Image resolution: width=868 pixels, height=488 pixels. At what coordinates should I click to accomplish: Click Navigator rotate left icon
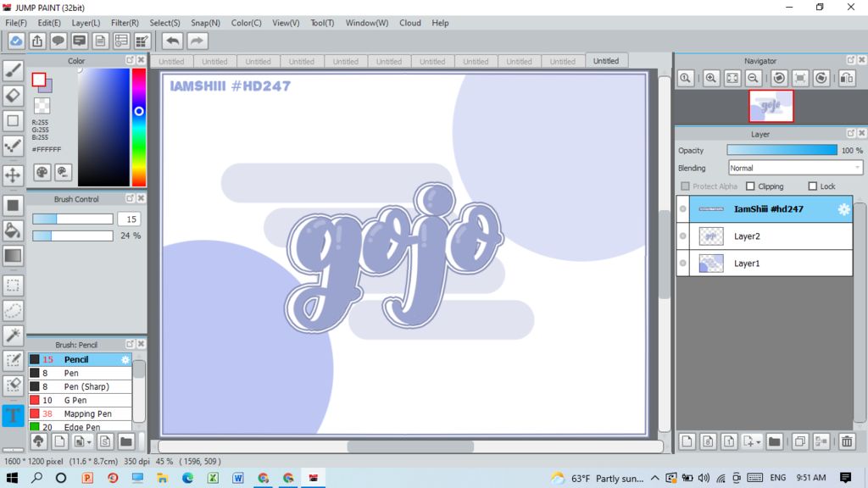point(780,78)
